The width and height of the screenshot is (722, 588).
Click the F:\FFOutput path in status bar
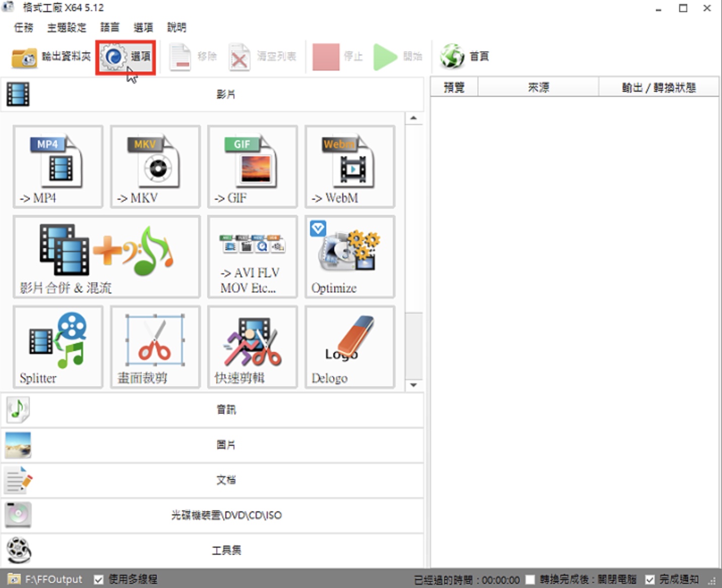pyautogui.click(x=53, y=579)
